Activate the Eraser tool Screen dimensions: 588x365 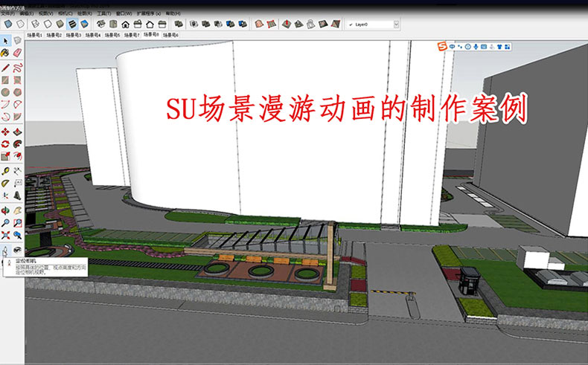[17, 53]
